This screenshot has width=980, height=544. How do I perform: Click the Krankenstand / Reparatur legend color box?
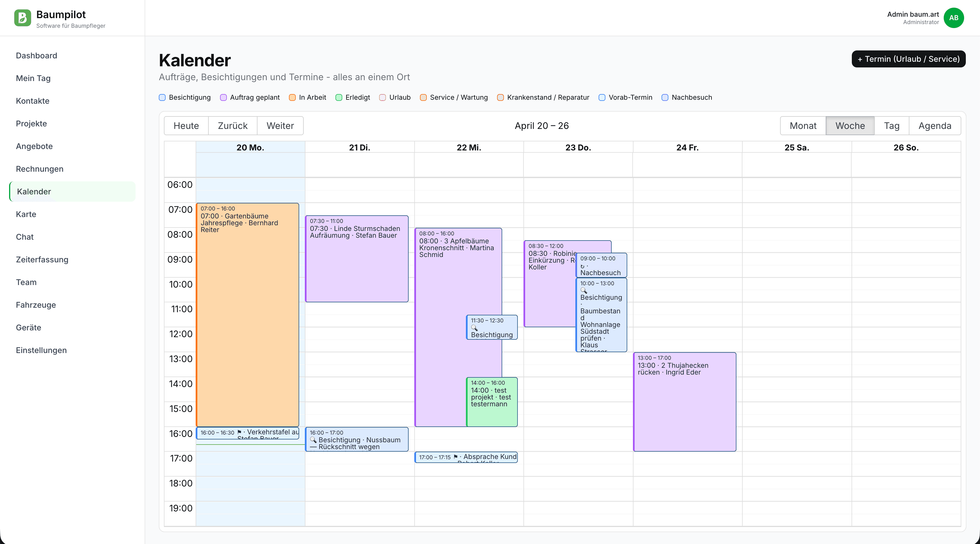click(500, 97)
